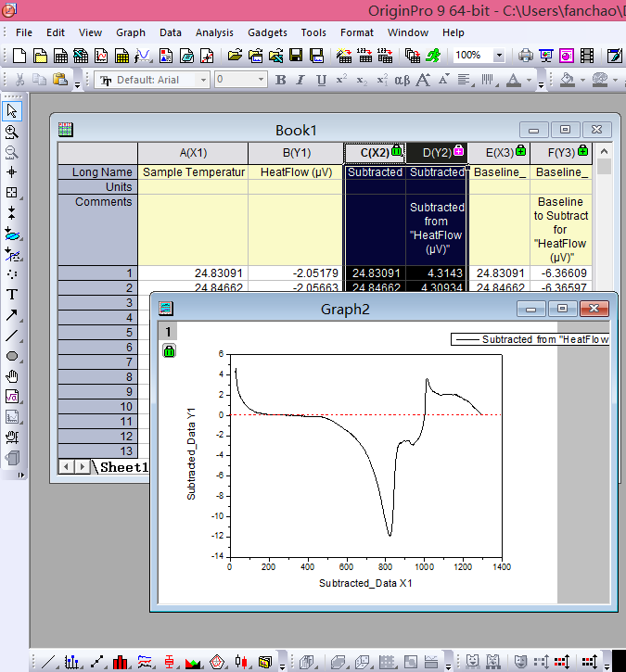Viewport: 626px width, 672px height.
Task: Select the Zoom In tool
Action: (x=12, y=132)
